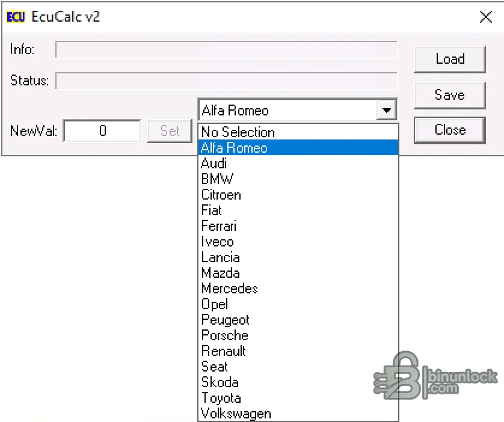Click the ECU app icon in title bar
The height and width of the screenshot is (422, 504).
point(16,17)
